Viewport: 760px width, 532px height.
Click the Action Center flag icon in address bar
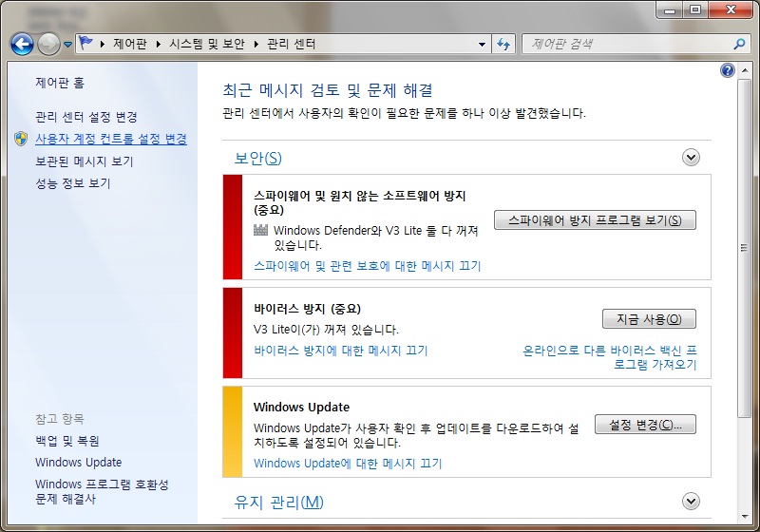(86, 43)
